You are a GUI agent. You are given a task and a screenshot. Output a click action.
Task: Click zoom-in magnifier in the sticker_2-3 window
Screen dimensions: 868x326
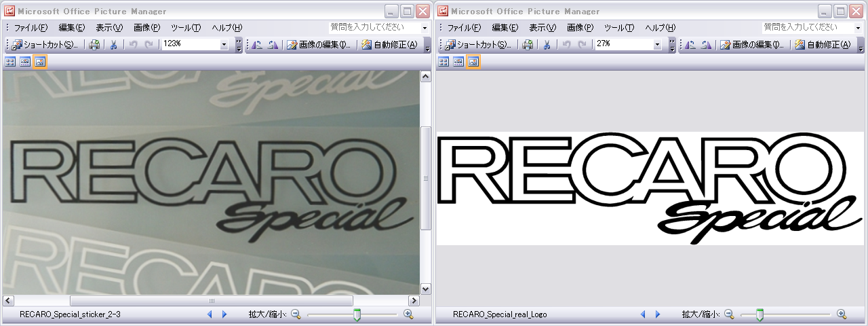pos(408,314)
